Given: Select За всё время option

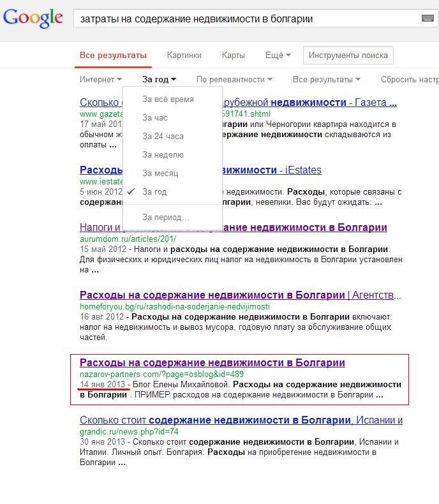Looking at the screenshot, I should (168, 100).
